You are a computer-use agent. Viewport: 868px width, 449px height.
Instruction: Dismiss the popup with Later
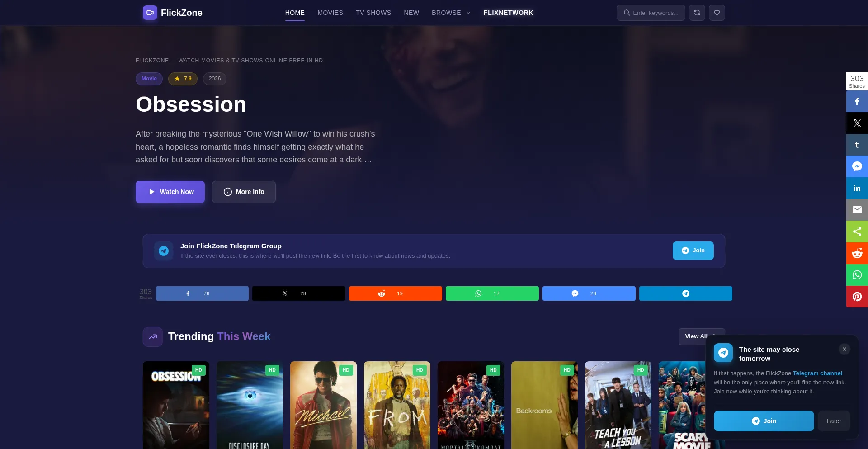(x=834, y=421)
